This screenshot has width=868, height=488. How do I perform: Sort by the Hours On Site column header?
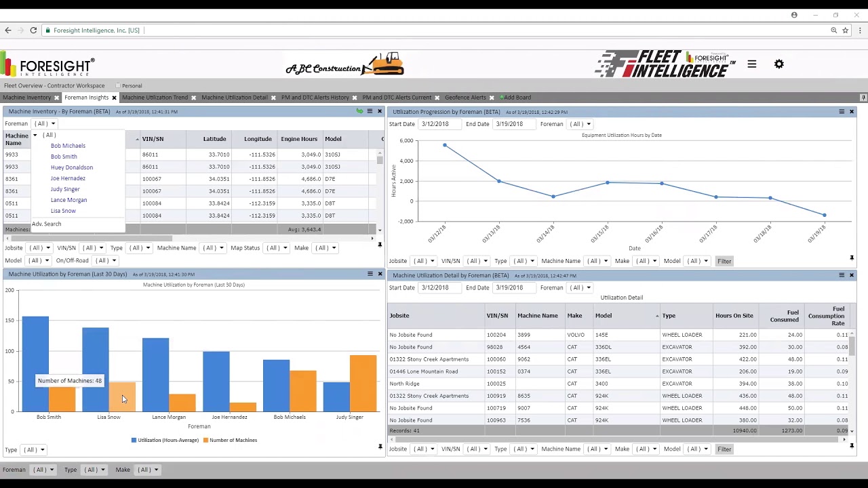[734, 316]
